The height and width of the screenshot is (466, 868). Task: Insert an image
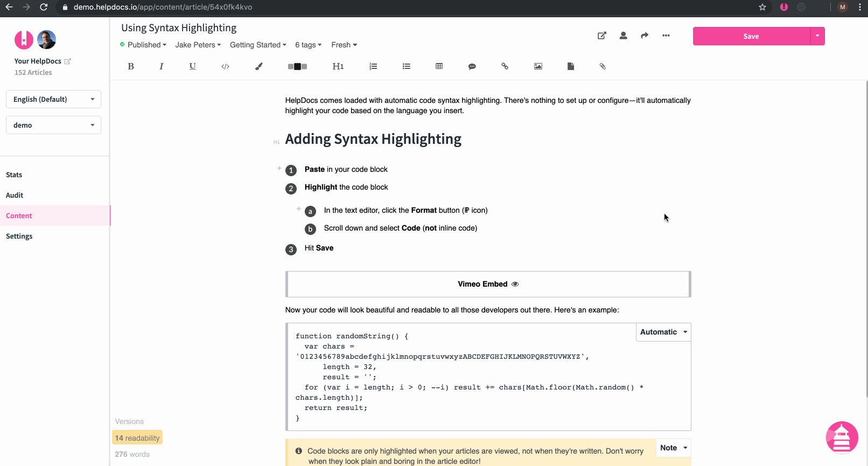pyautogui.click(x=538, y=66)
